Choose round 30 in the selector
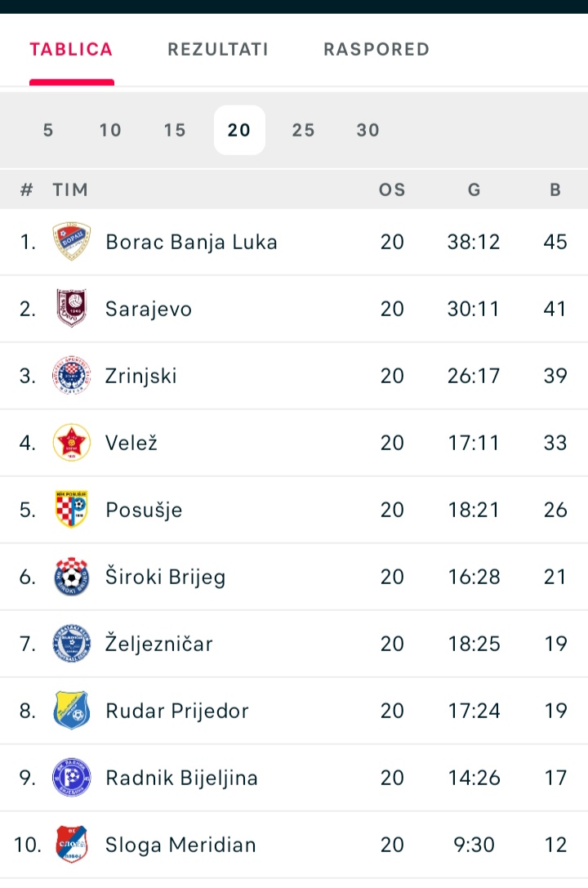The width and height of the screenshot is (588, 888). click(x=367, y=130)
